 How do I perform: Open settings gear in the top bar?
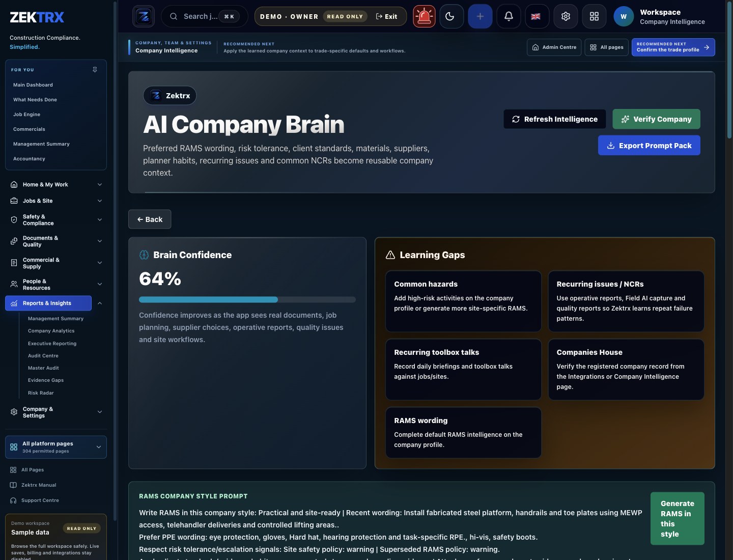566,16
